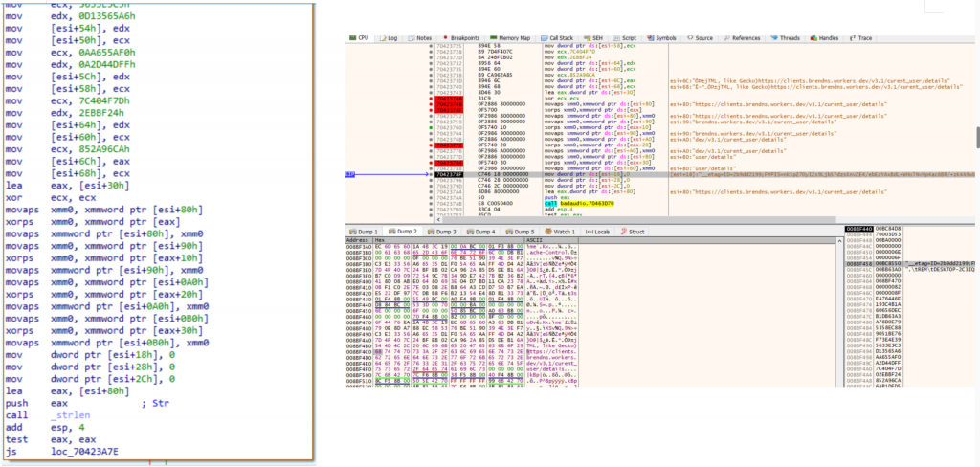
Task: Open the Log tab
Action: pos(390,37)
